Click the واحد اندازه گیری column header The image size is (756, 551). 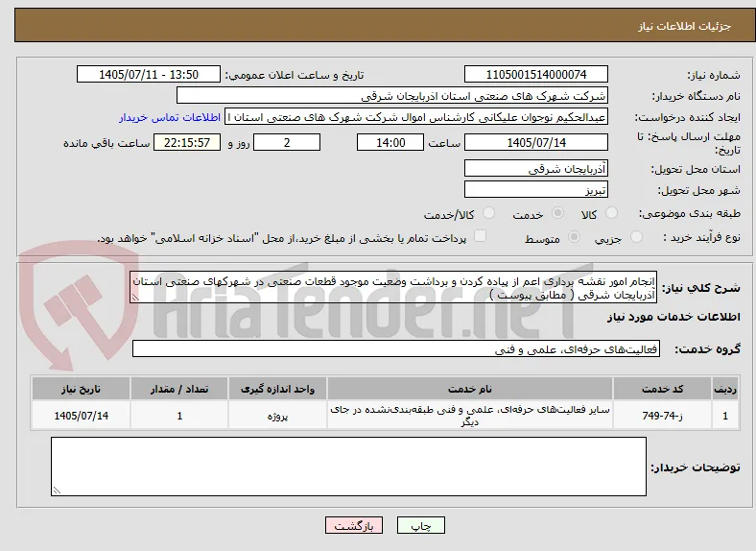coord(277,389)
